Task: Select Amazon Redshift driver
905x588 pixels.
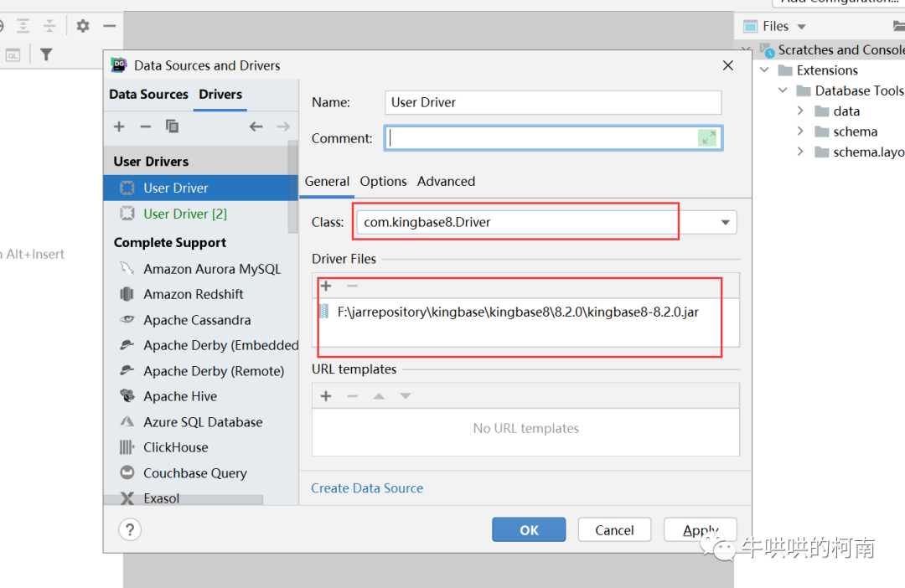Action: tap(200, 294)
